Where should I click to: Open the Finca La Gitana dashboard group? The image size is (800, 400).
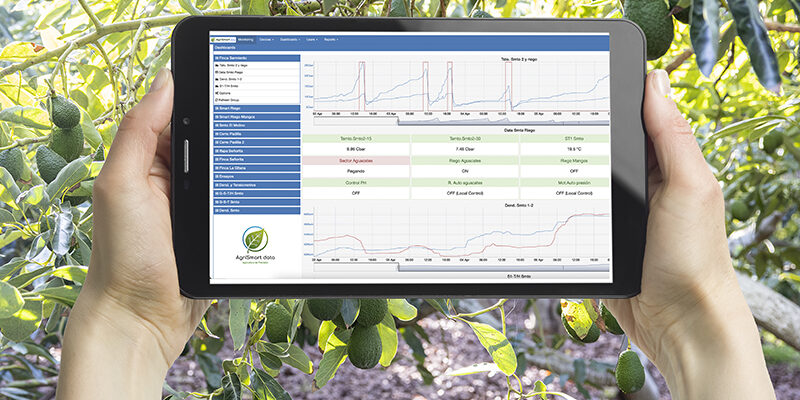[257, 167]
